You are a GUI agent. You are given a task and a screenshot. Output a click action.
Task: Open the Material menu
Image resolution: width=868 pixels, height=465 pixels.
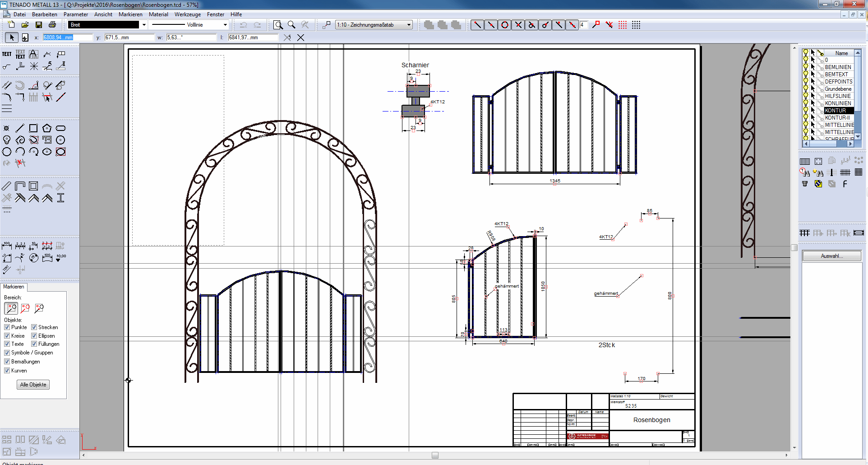pyautogui.click(x=158, y=14)
